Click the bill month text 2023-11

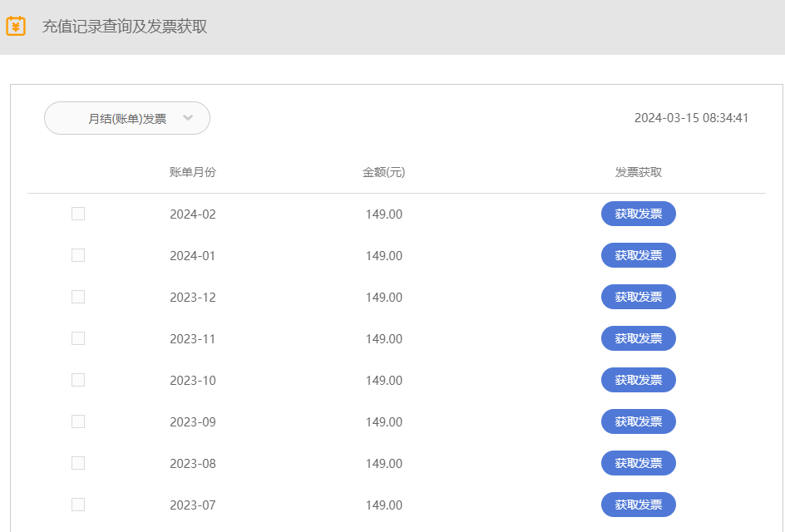coord(193,339)
